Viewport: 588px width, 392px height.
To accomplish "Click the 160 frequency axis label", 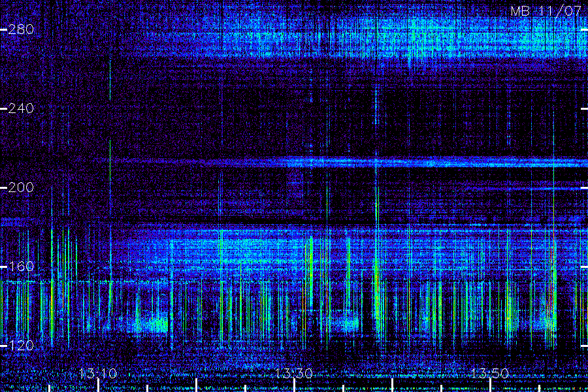I will click(x=21, y=267).
